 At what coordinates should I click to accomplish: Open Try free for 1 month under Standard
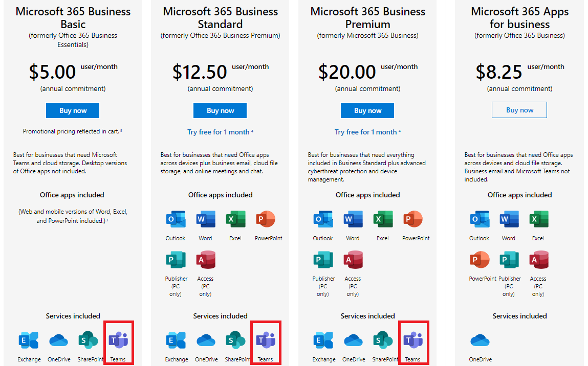point(219,132)
